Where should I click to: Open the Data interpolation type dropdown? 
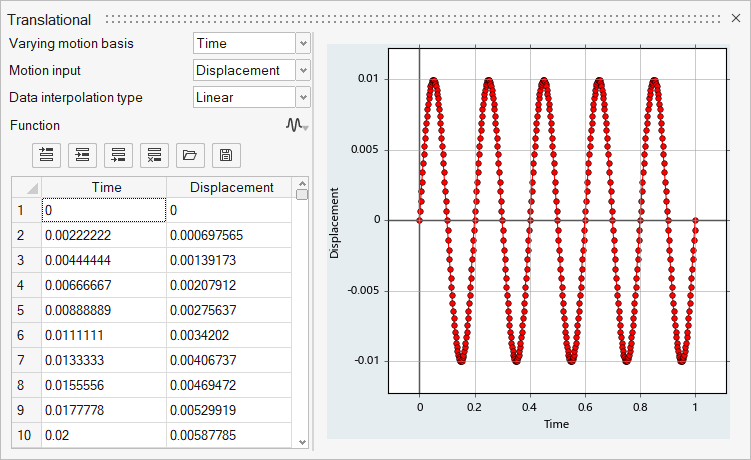(x=302, y=98)
